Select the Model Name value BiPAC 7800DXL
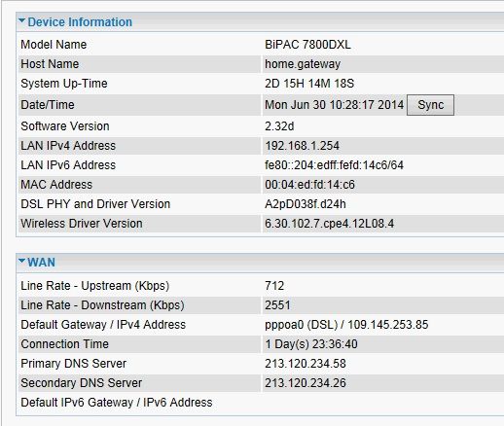The image size is (504, 426). click(307, 45)
